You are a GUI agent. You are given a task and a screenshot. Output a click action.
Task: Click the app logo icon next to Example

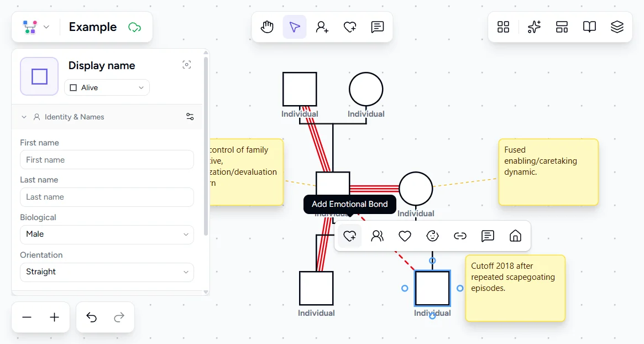pos(30,27)
